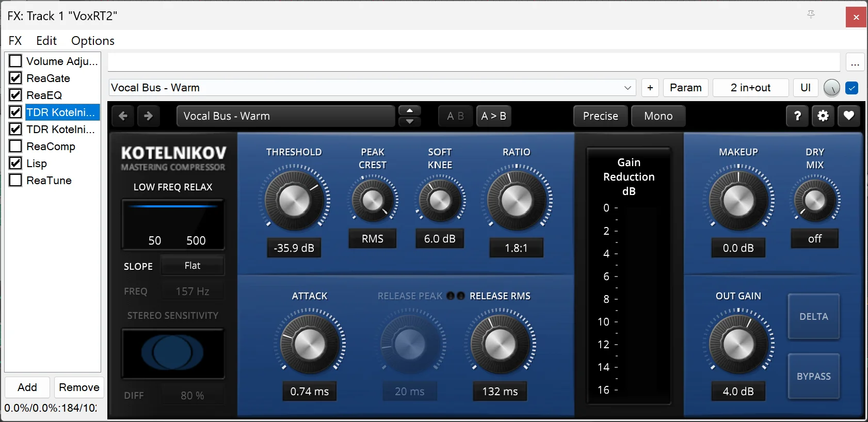Toggle the plugin bypass checkbox near UI
The height and width of the screenshot is (422, 868).
852,88
